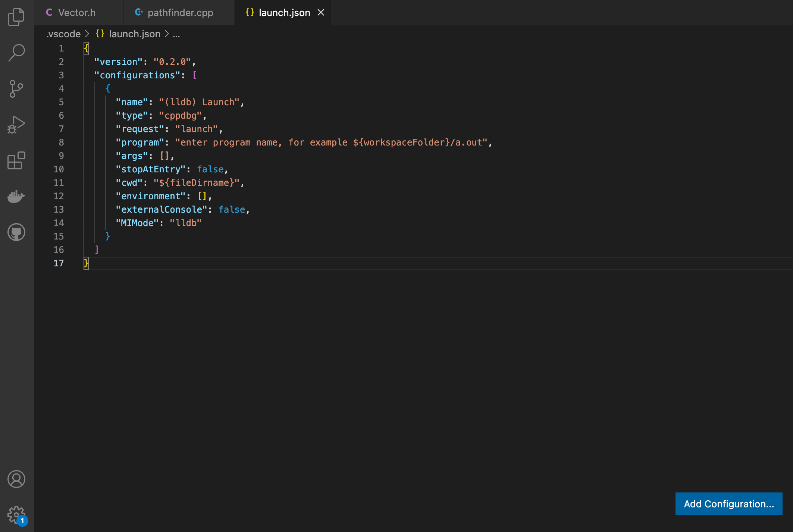This screenshot has width=793, height=532.
Task: Click opening brace on line 4
Action: tap(108, 88)
